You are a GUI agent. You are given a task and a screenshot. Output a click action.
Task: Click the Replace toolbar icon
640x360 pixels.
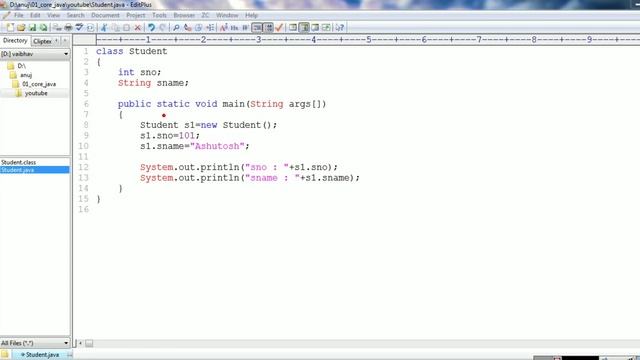(187, 27)
